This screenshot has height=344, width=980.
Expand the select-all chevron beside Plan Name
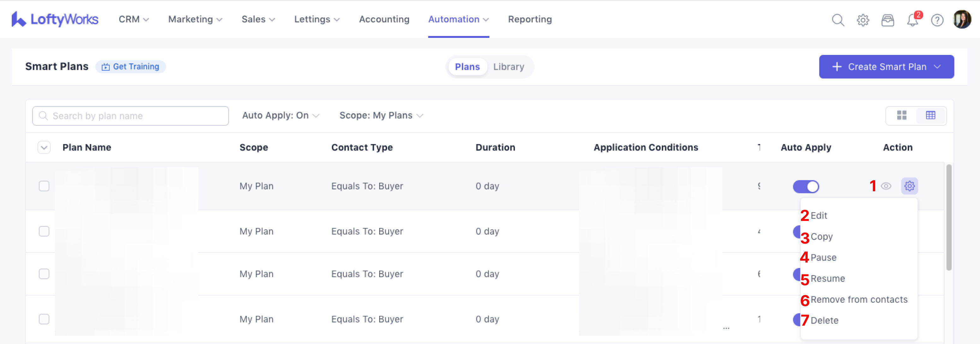tap(44, 147)
